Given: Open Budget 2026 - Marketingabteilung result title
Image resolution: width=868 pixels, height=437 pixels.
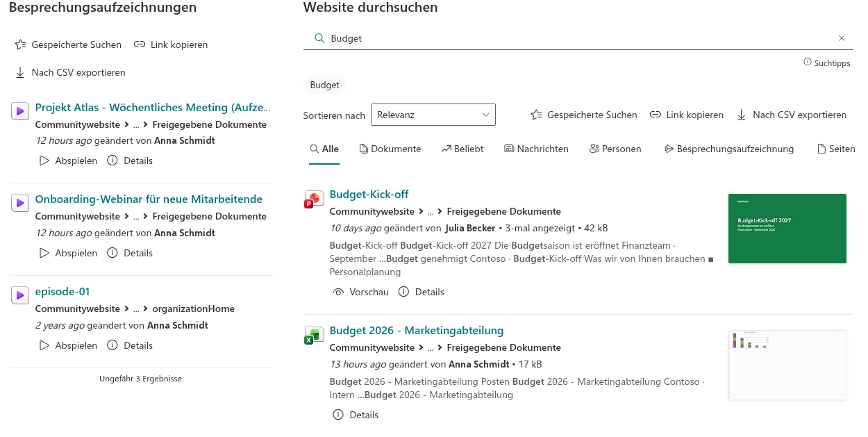Looking at the screenshot, I should 417,330.
